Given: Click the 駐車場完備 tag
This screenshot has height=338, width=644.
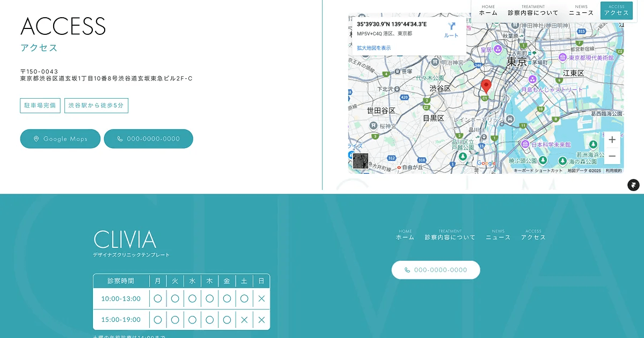Looking at the screenshot, I should point(40,105).
